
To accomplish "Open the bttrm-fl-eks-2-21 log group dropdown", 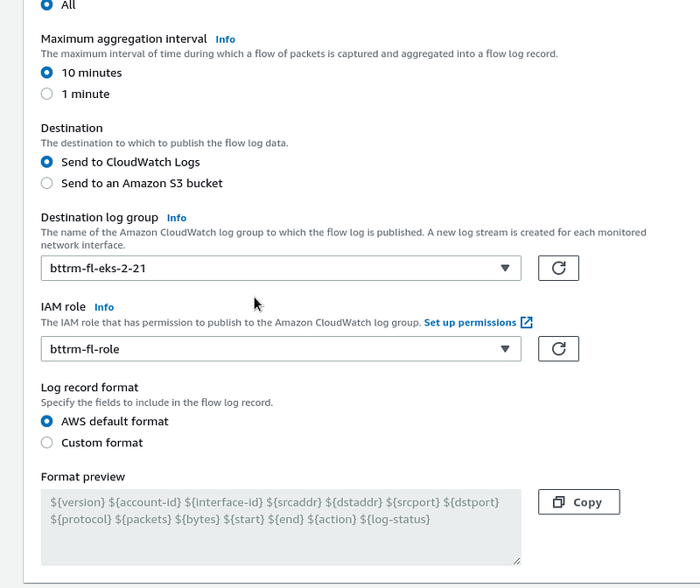I will click(281, 268).
